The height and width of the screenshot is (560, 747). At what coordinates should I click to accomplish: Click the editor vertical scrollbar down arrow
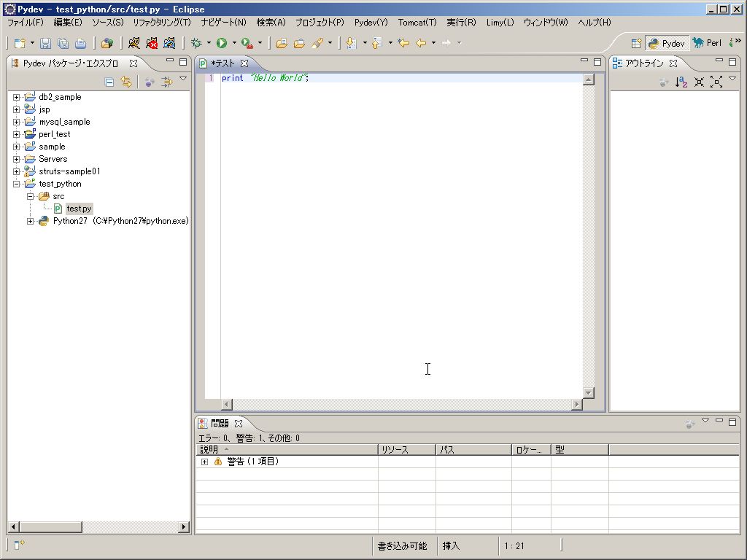pos(589,393)
